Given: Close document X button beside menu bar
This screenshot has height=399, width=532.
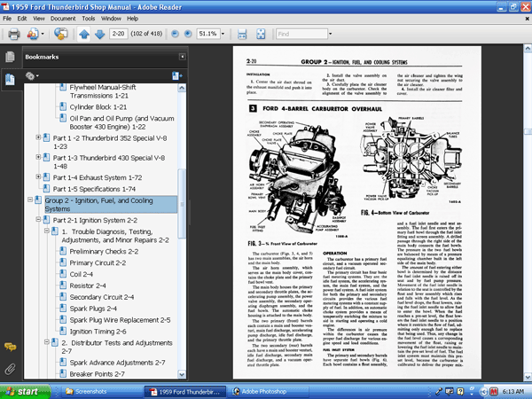Looking at the screenshot, I should 528,19.
